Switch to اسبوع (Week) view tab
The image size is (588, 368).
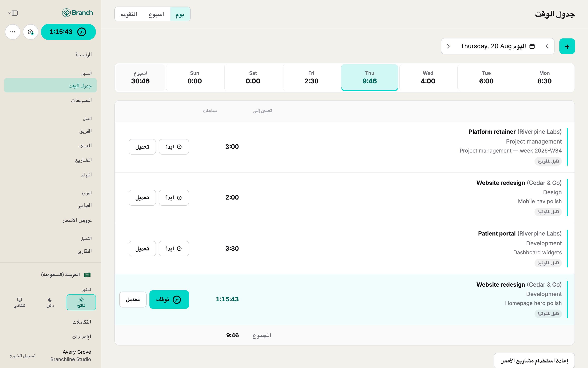(156, 14)
